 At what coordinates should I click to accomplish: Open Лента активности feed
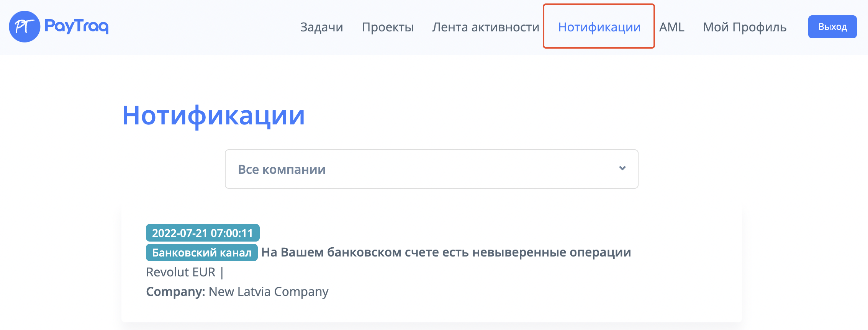click(x=486, y=27)
